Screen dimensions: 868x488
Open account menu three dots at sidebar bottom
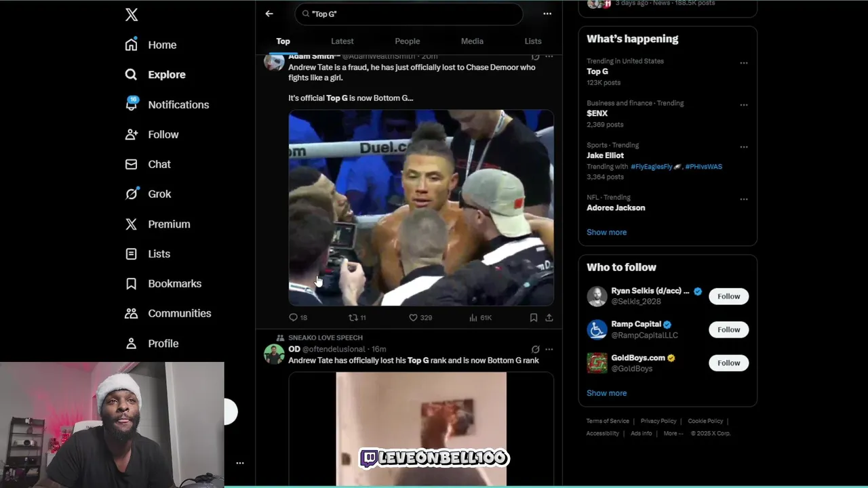(x=239, y=463)
